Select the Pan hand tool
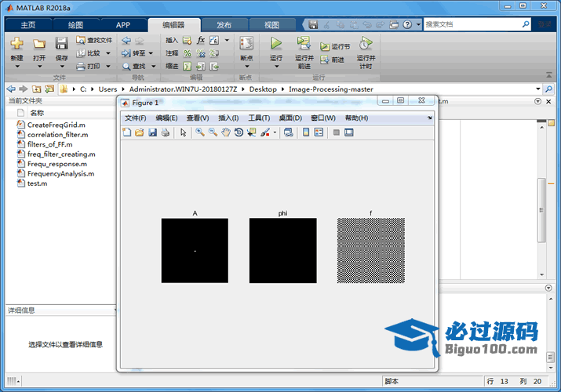This screenshot has width=561, height=392. (226, 132)
